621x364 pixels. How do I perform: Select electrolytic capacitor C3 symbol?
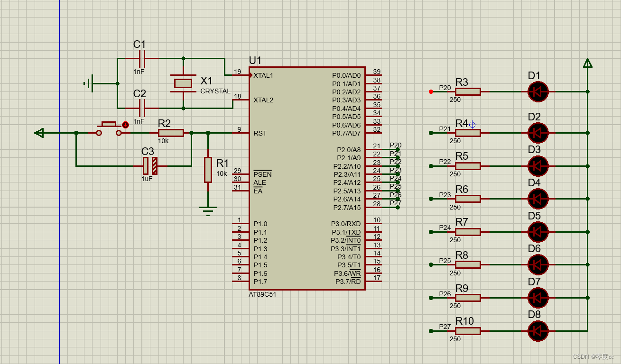(150, 166)
